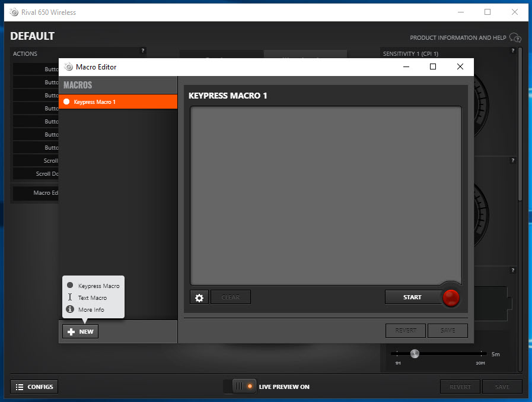Image resolution: width=532 pixels, height=402 pixels.
Task: Click the Configs list icon
Action: [20, 387]
